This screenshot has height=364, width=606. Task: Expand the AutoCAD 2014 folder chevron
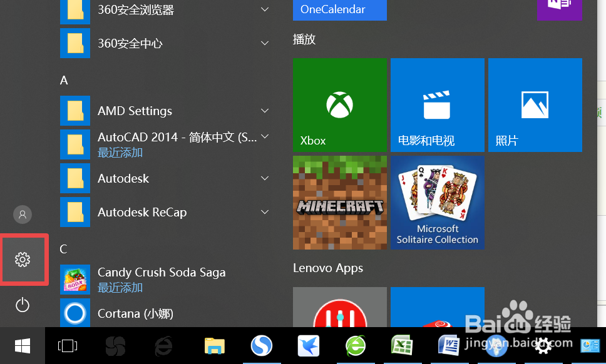click(265, 136)
